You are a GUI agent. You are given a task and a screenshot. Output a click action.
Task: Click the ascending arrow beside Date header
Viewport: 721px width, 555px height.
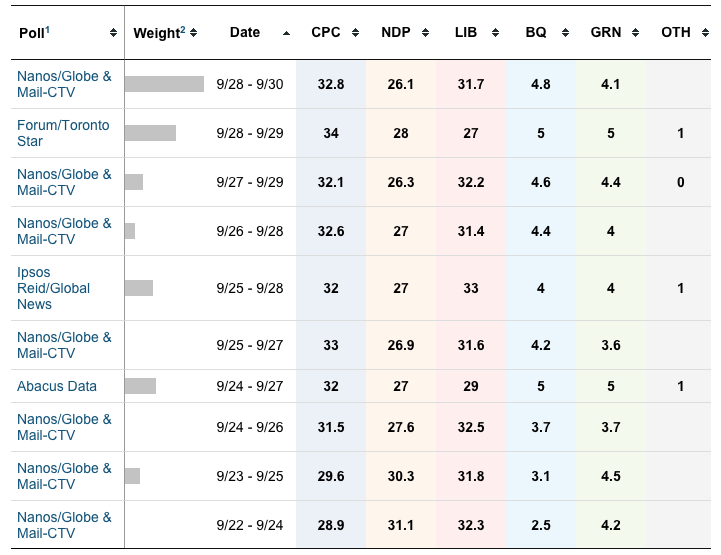287,33
